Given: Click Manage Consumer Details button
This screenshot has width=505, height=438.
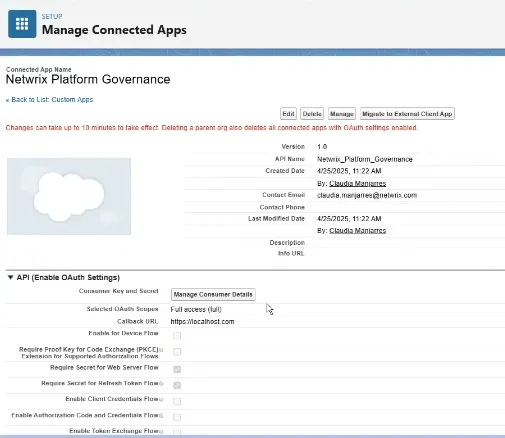Looking at the screenshot, I should coord(213,295).
